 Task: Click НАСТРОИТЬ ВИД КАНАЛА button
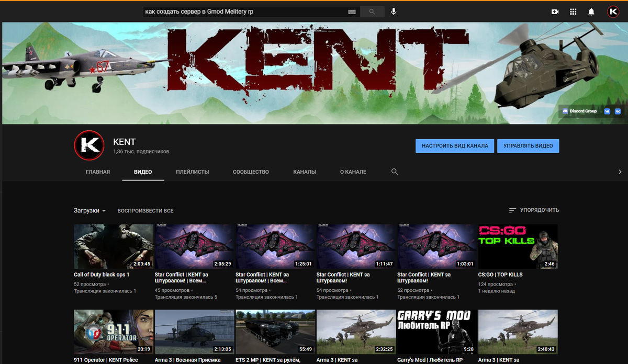pyautogui.click(x=455, y=146)
